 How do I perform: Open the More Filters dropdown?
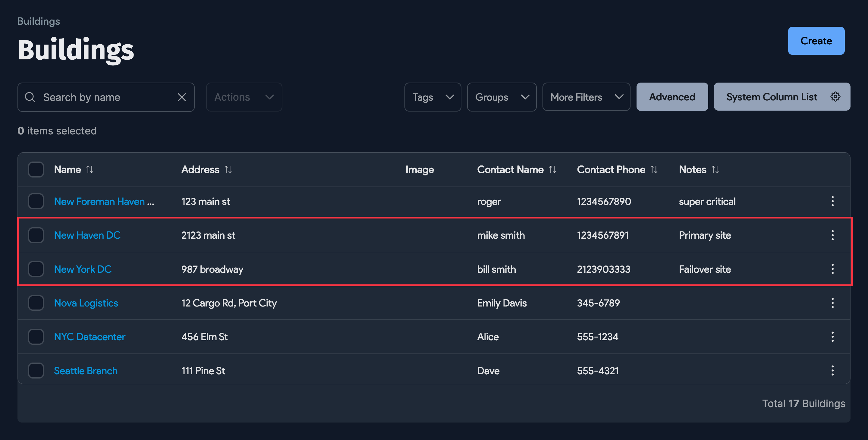pyautogui.click(x=586, y=97)
